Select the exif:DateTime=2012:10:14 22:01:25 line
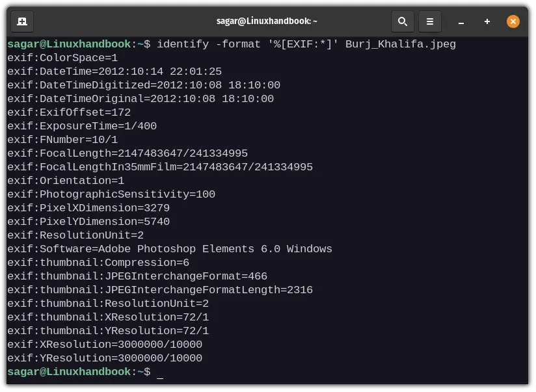This screenshot has height=392, width=536. tap(114, 72)
